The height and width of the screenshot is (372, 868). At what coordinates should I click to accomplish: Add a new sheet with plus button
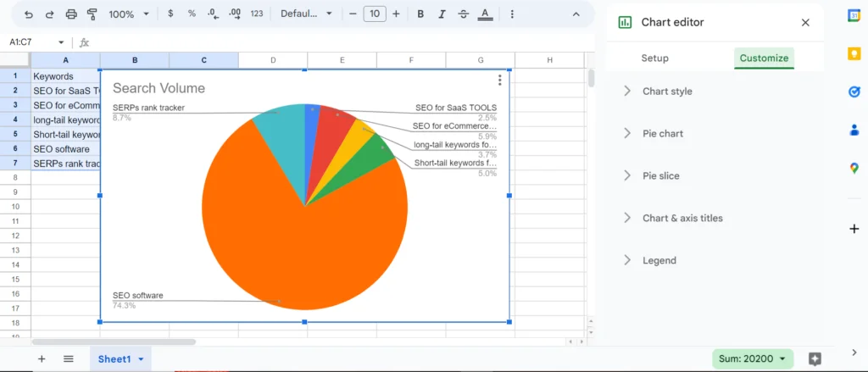pyautogui.click(x=42, y=359)
